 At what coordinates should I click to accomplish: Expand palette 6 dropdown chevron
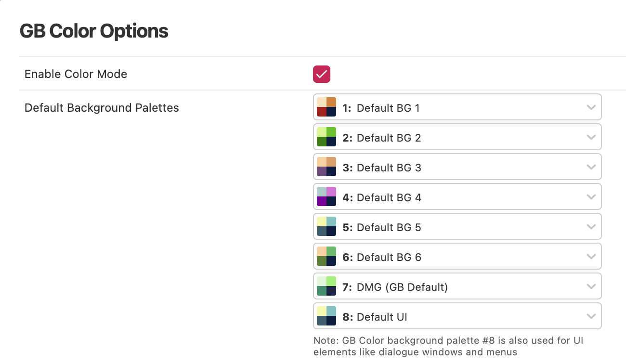coord(591,257)
